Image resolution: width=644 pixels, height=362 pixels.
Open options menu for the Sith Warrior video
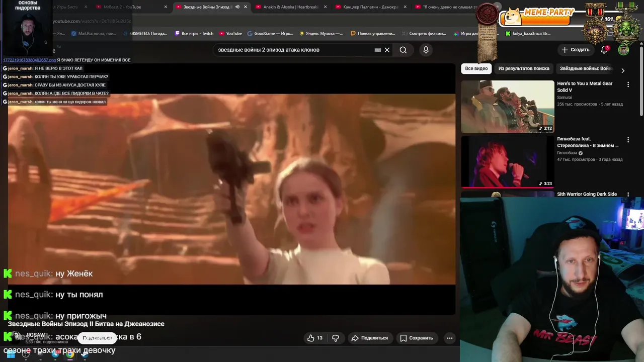628,194
